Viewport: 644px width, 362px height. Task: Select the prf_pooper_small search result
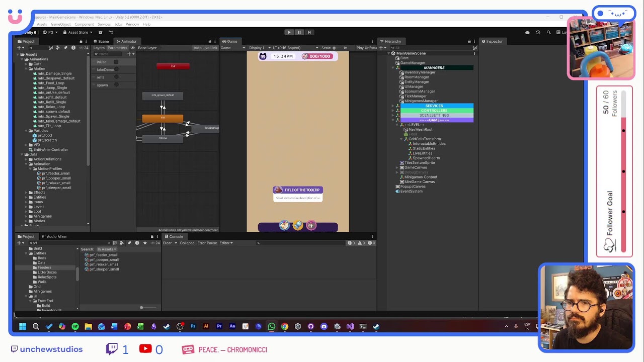pyautogui.click(x=101, y=259)
